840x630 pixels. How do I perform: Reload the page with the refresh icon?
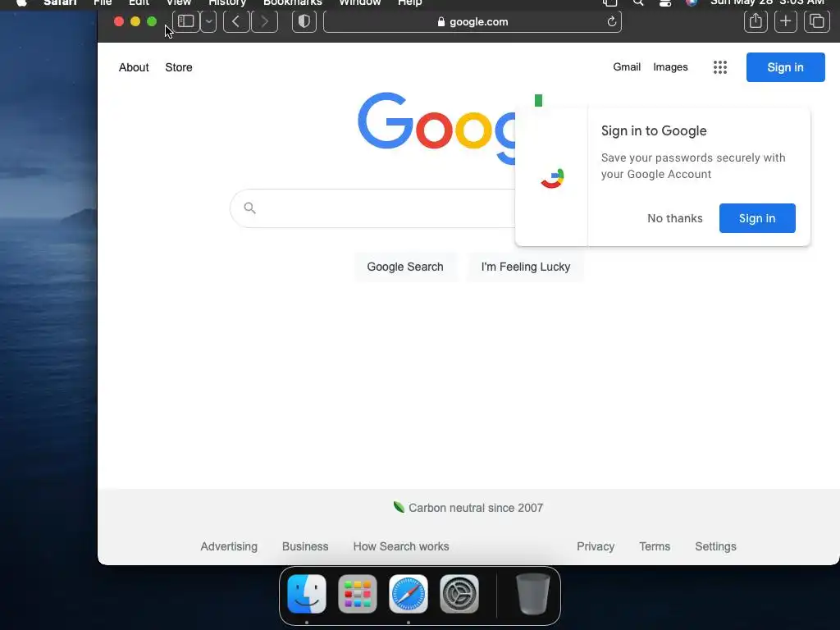point(611,22)
